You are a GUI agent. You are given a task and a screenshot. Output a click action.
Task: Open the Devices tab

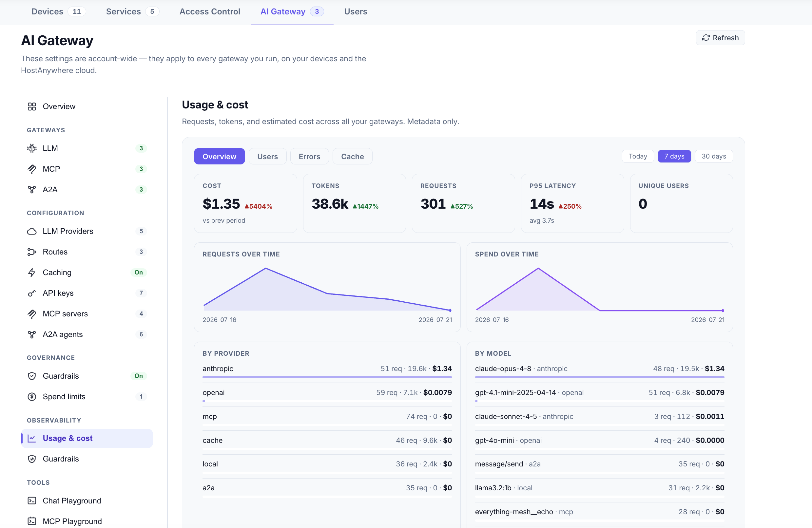[x=58, y=11]
